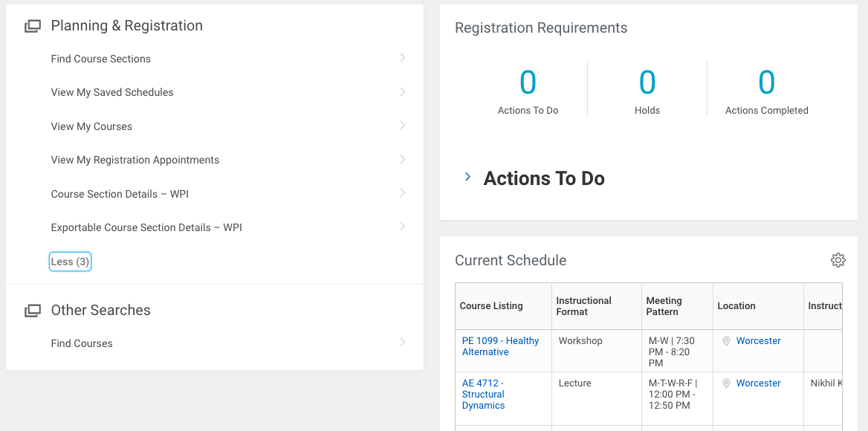Click chevron arrow next to Find Course Sections

click(x=402, y=58)
